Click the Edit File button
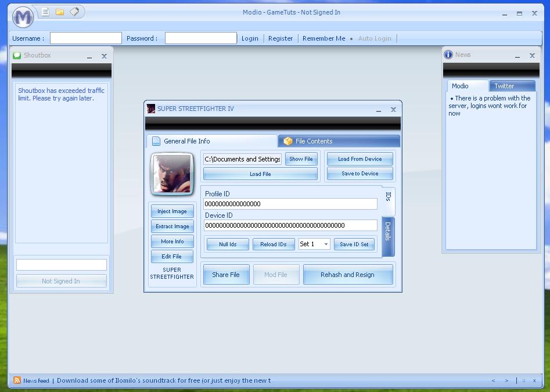Image resolution: width=550 pixels, height=392 pixels. 172,256
